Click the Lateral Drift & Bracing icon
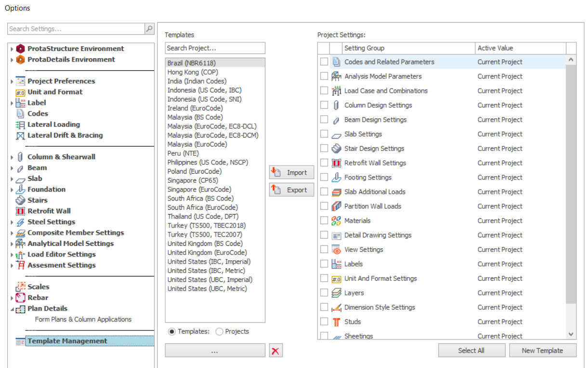 [x=20, y=136]
